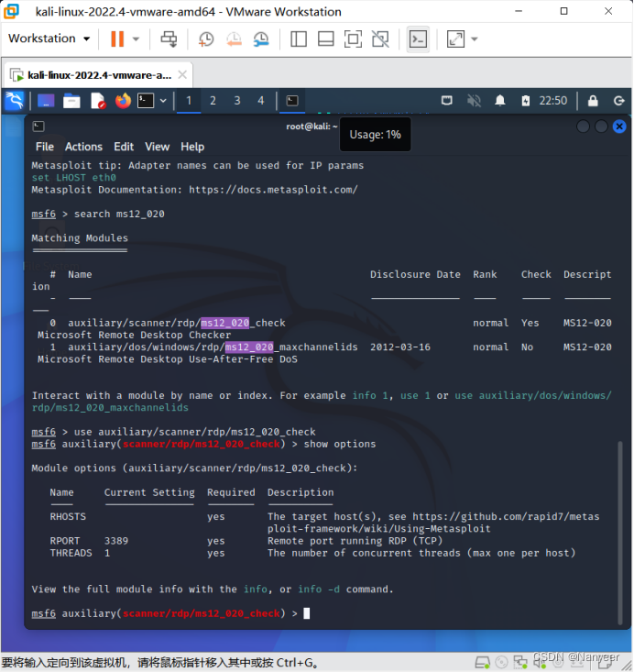The width and height of the screenshot is (634, 672).
Task: Open the snapshot manager
Action: pyautogui.click(x=261, y=39)
